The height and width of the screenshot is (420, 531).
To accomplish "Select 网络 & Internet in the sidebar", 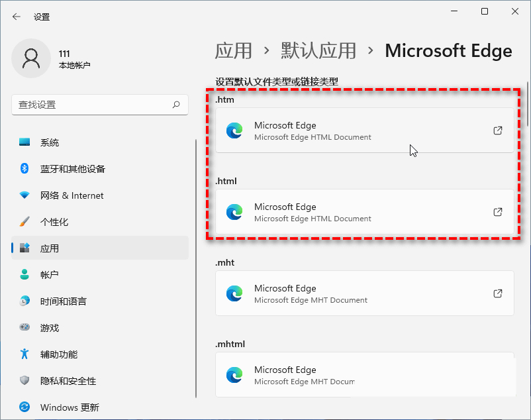I will coord(72,195).
